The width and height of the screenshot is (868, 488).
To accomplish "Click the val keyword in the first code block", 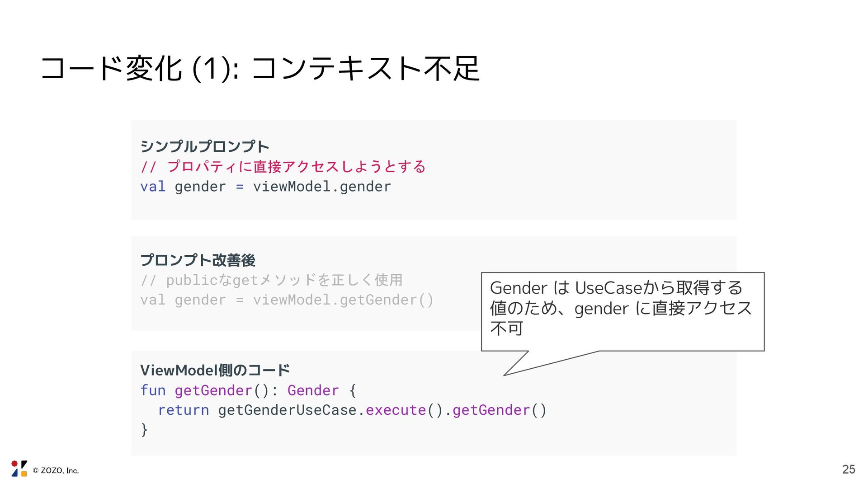I will 153,187.
